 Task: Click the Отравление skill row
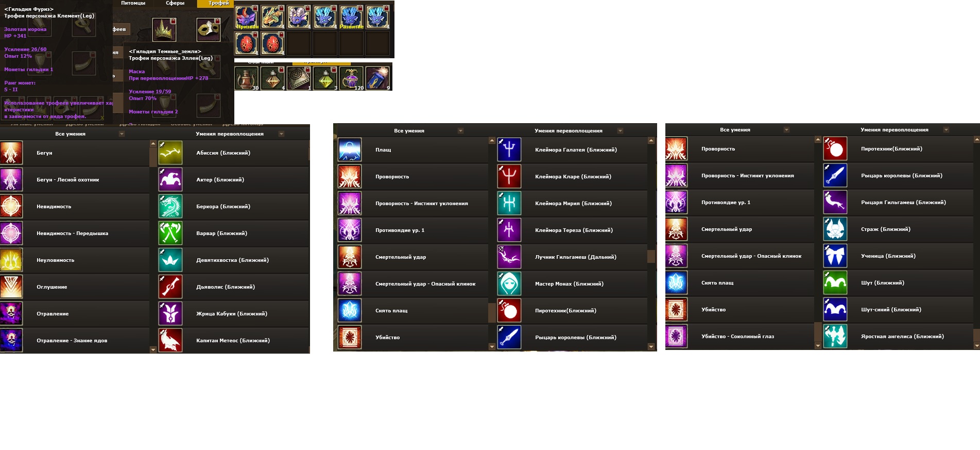(75, 314)
